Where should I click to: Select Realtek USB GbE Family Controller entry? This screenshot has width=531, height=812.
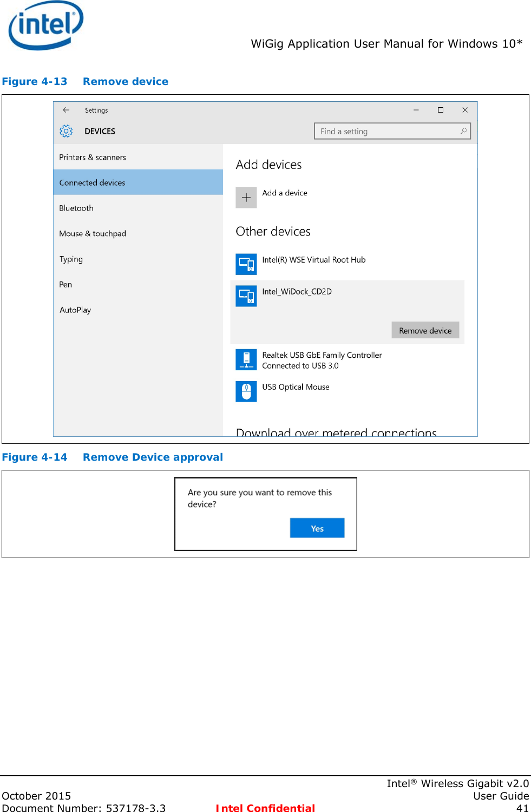click(322, 355)
